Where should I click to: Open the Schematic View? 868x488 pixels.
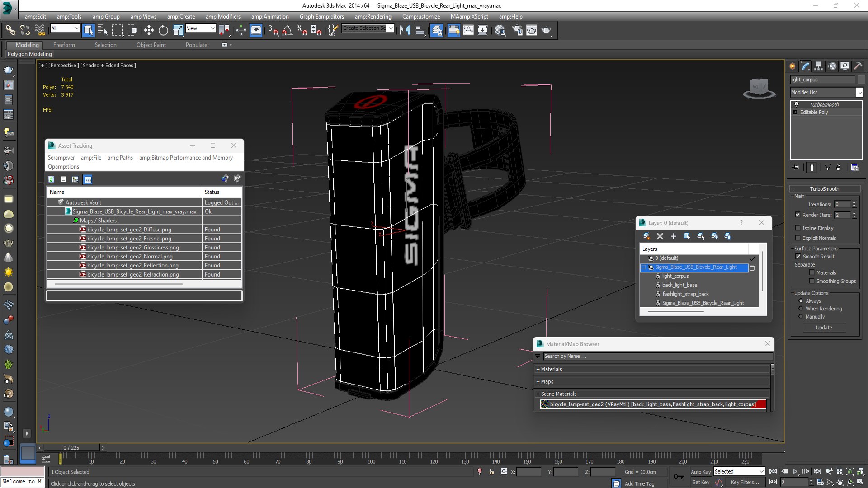(482, 30)
